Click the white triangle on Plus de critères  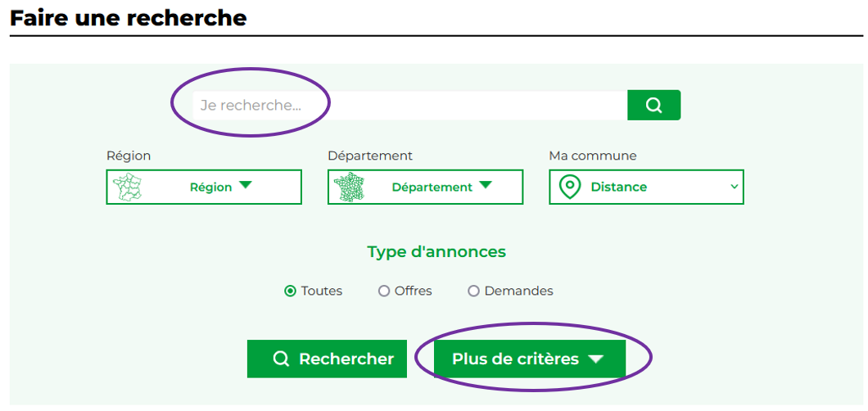[x=595, y=359]
